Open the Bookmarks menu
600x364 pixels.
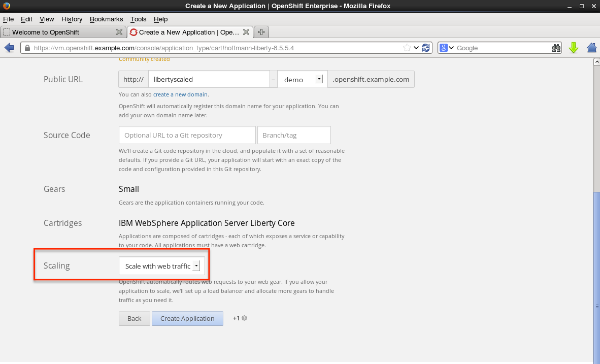pyautogui.click(x=107, y=19)
